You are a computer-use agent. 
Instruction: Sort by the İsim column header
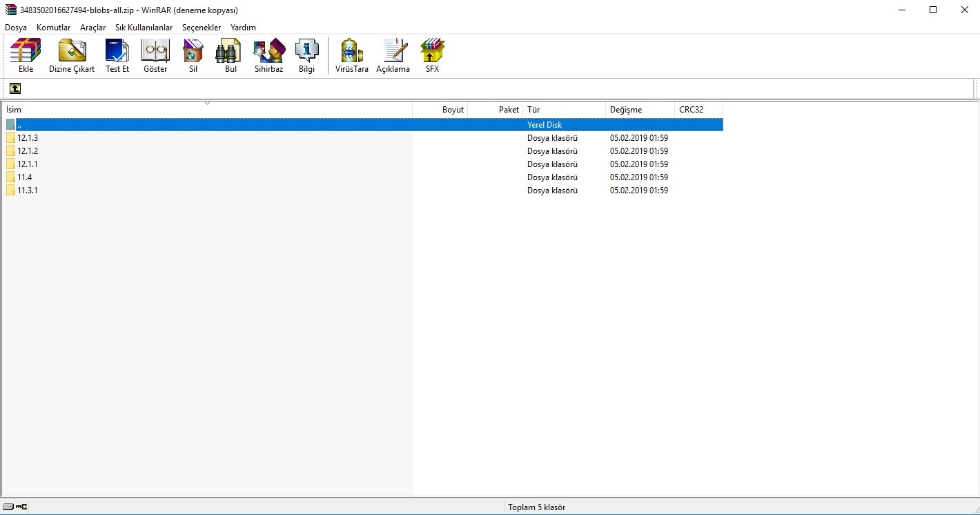(x=207, y=110)
